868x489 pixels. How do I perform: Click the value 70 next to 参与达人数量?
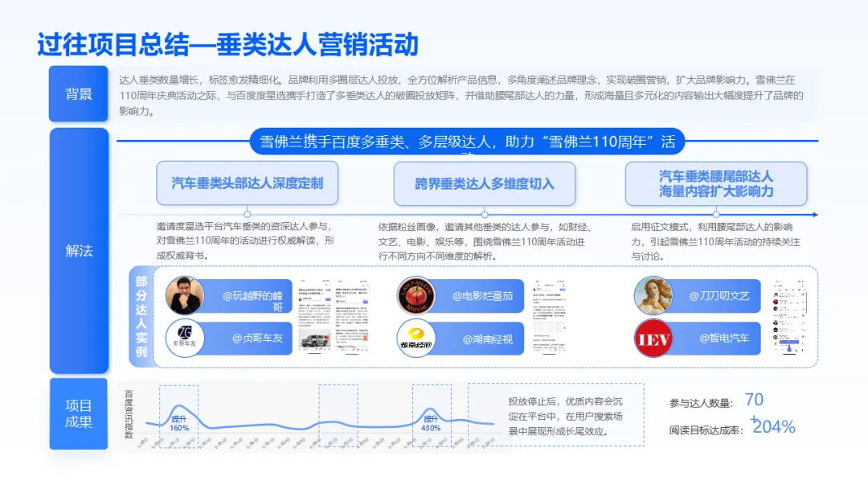754,400
